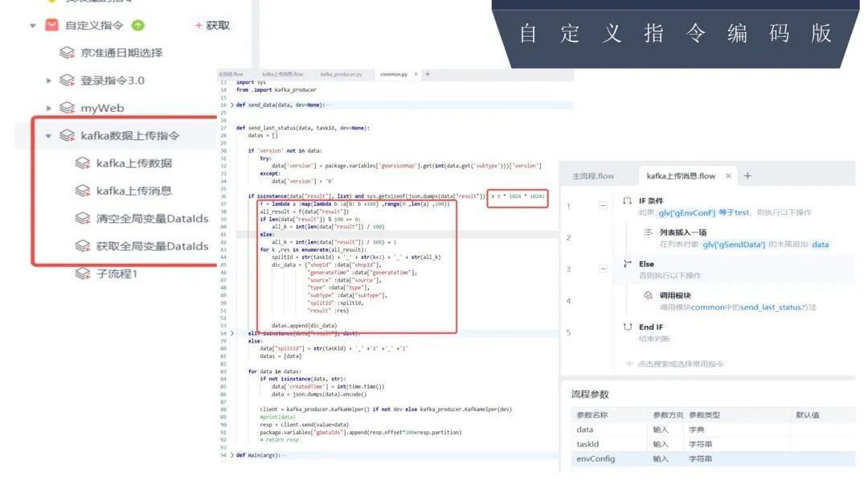This screenshot has height=489, width=868.
Task: Click the data link in 列表插入一项 step
Action: click(821, 244)
